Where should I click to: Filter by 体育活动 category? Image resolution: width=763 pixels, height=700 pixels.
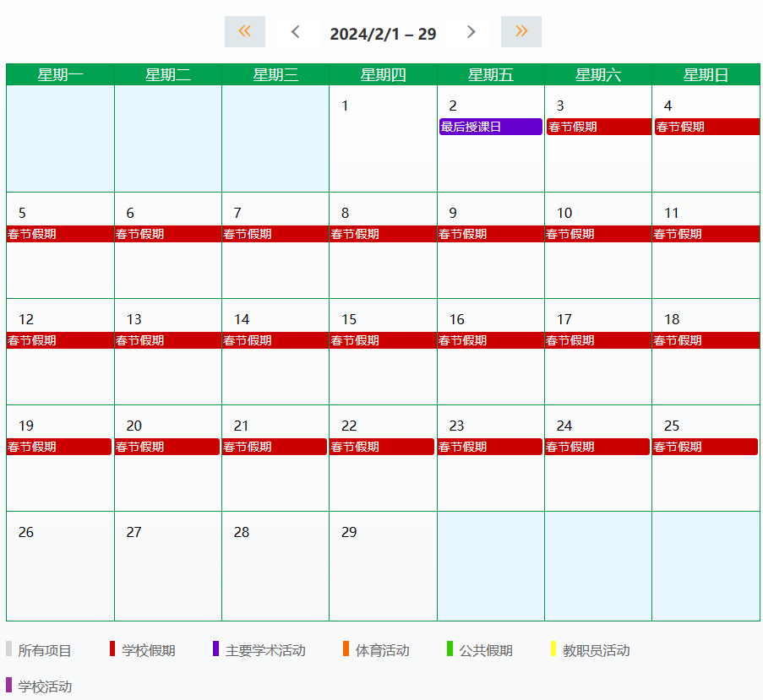point(381,650)
